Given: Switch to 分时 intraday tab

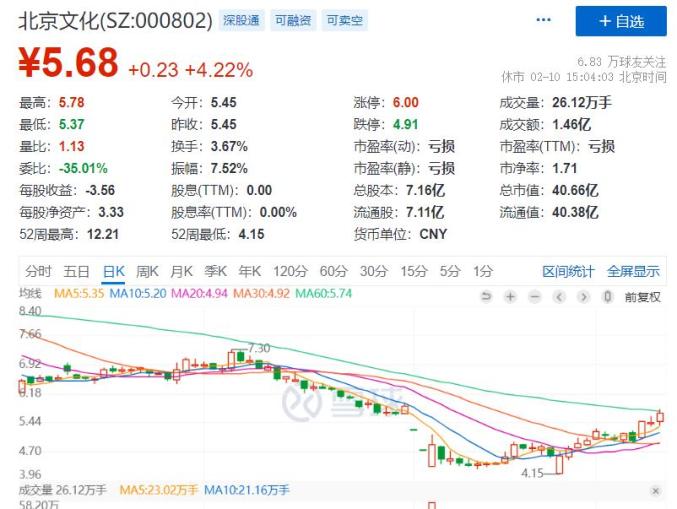Looking at the screenshot, I should pos(38,272).
